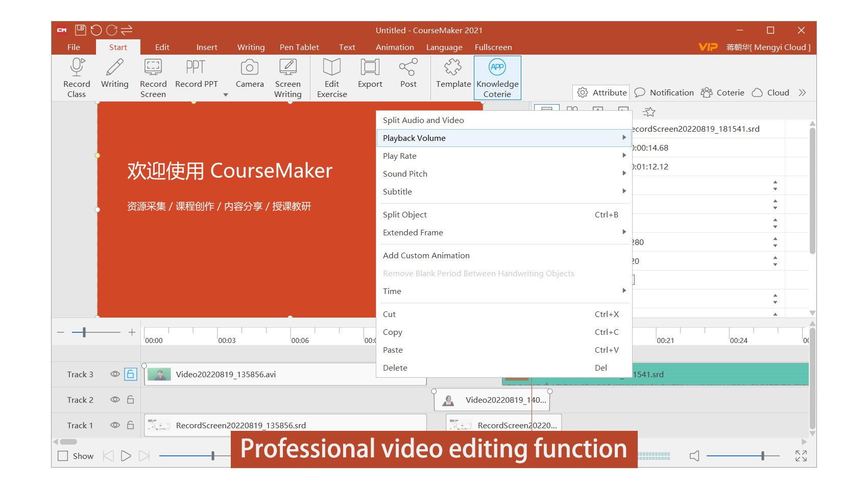Toggle the lock on Track 1

click(x=131, y=425)
